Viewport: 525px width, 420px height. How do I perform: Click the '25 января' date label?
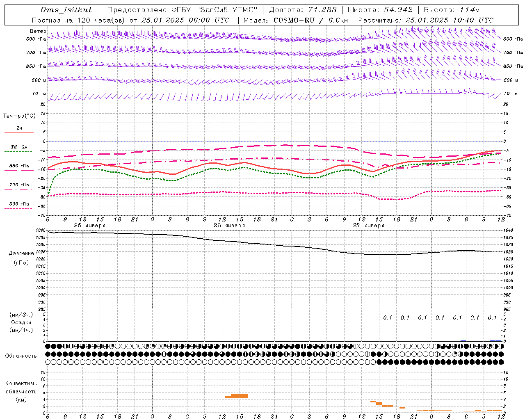coord(89,226)
